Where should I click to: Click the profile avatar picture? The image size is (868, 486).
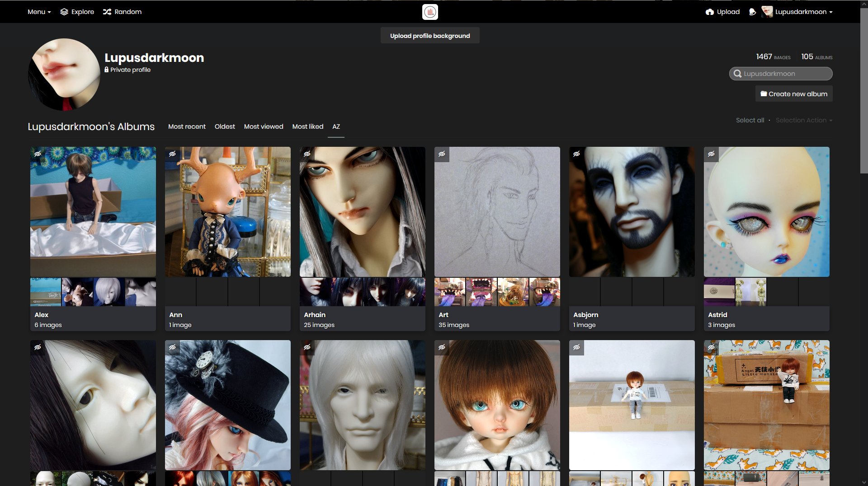[64, 75]
